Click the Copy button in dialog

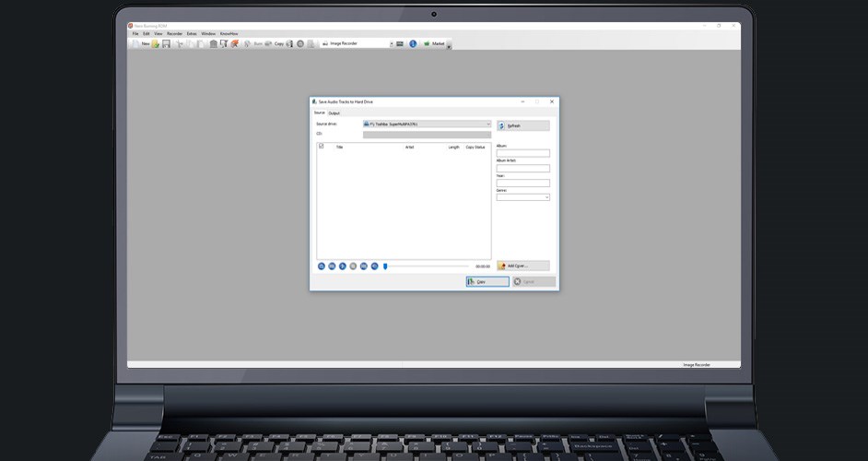(487, 281)
